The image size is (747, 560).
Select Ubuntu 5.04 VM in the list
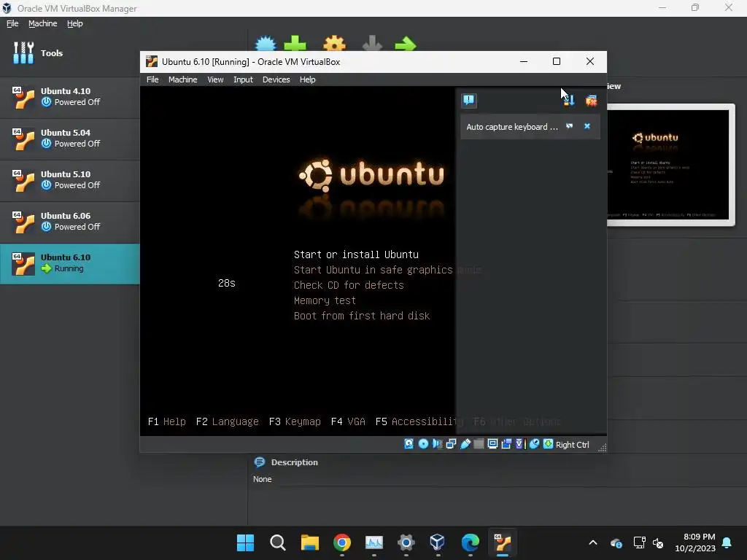(x=70, y=138)
